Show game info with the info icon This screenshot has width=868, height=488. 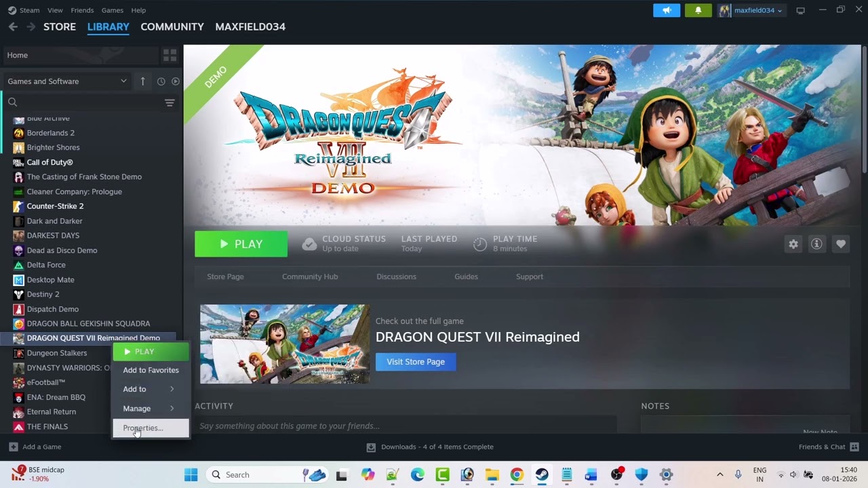point(816,244)
